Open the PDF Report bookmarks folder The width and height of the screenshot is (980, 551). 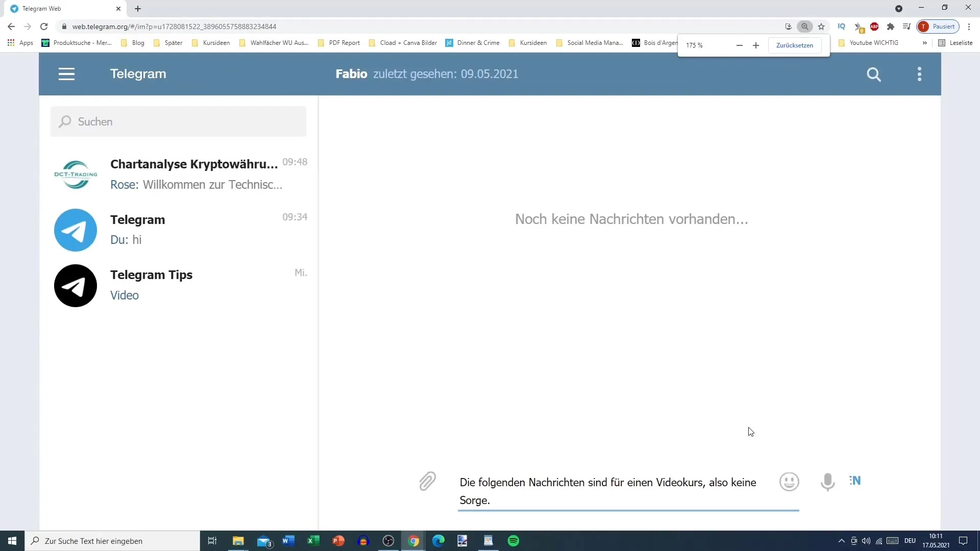tap(338, 43)
